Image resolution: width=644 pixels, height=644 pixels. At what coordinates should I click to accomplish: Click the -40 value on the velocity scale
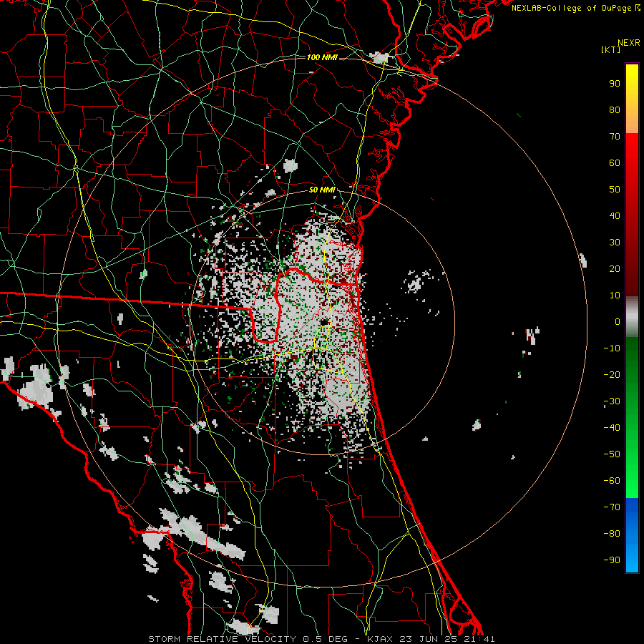click(612, 428)
